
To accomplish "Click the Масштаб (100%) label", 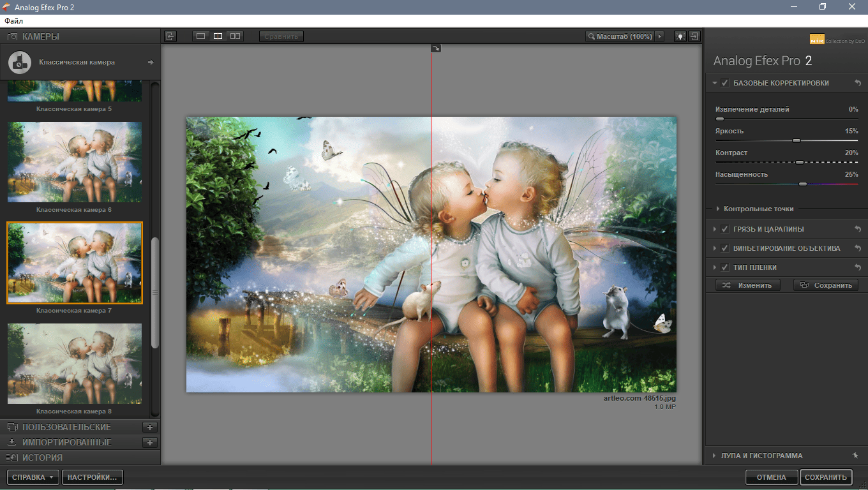I will tap(624, 37).
